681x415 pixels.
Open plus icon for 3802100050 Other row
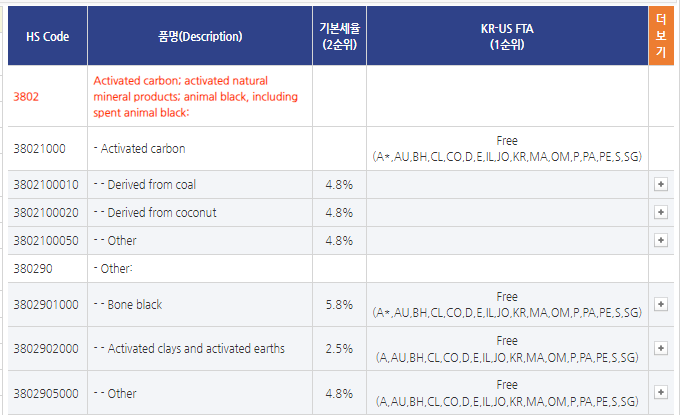[x=661, y=240]
